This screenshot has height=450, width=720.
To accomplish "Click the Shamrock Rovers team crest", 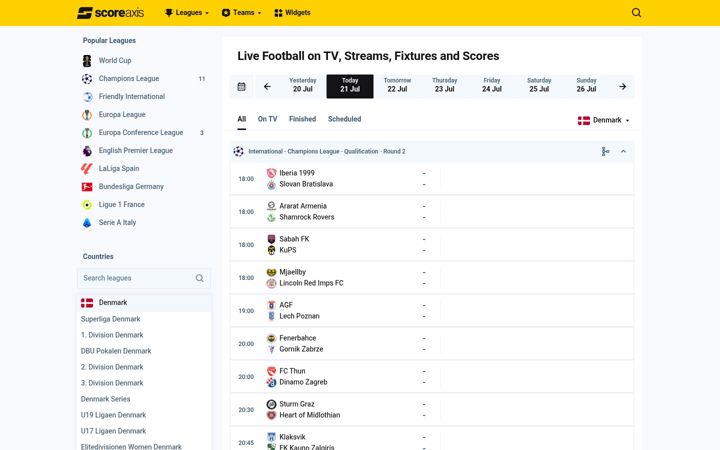I will pos(271,217).
